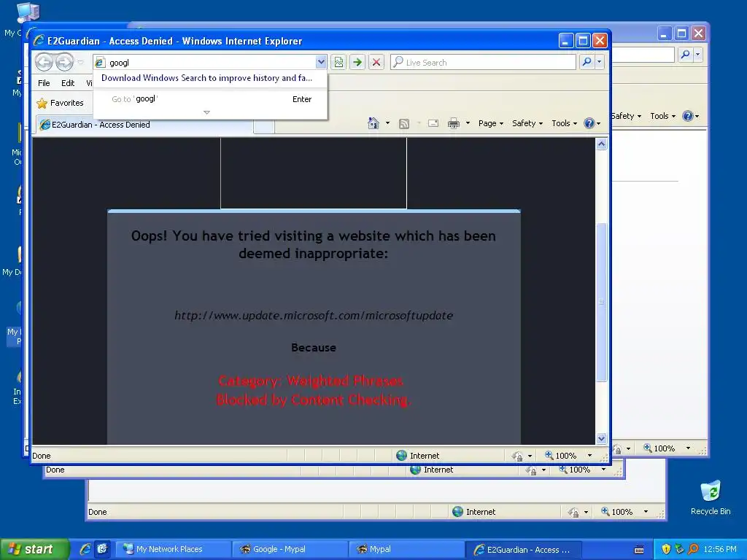Click the 12:56 PM clock
This screenshot has width=747, height=560.
click(720, 550)
